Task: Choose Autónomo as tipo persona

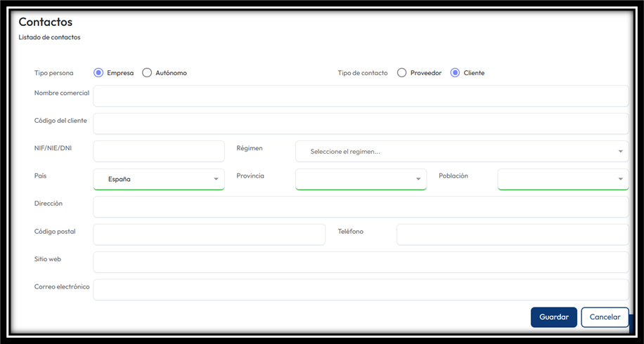Action: pos(147,73)
